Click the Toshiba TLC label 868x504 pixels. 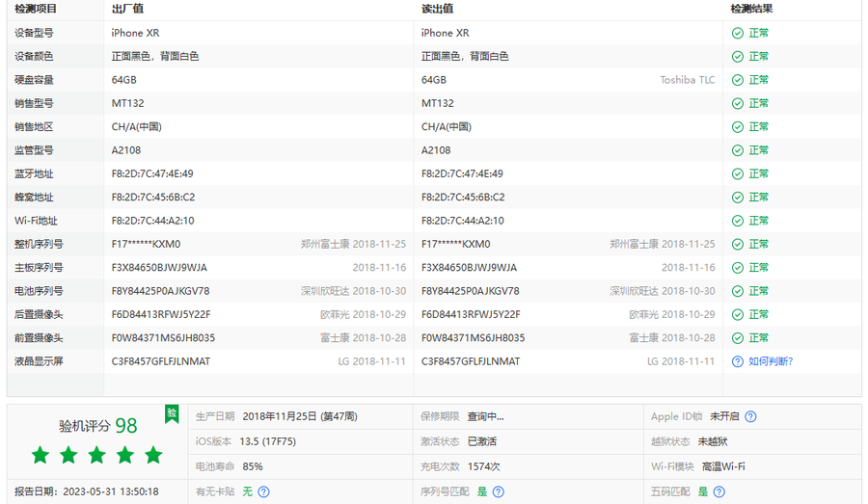click(x=687, y=80)
